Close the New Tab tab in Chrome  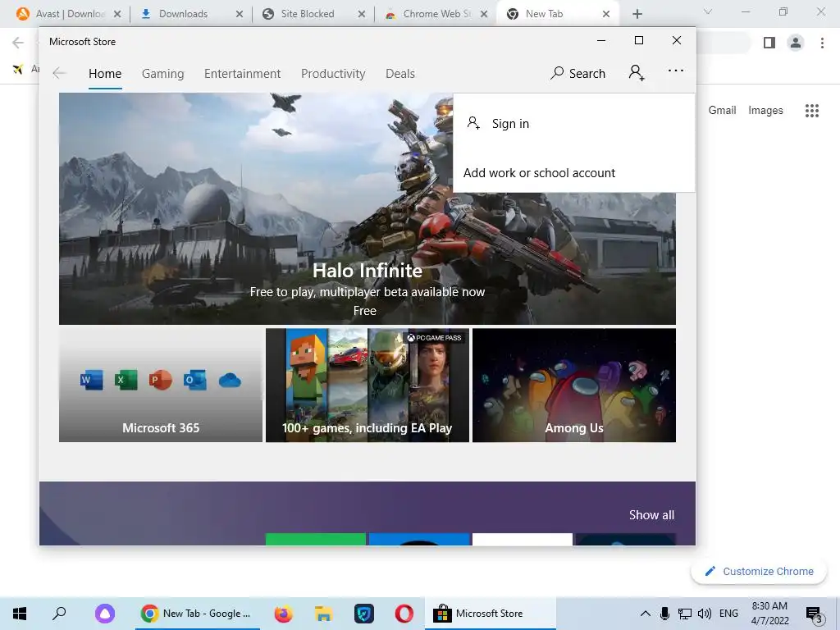click(606, 14)
